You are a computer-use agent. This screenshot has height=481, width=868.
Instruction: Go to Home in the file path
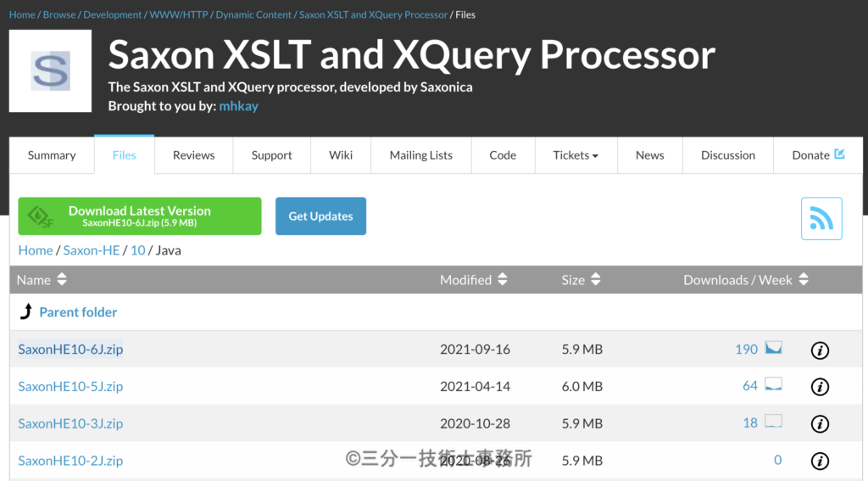pos(36,250)
